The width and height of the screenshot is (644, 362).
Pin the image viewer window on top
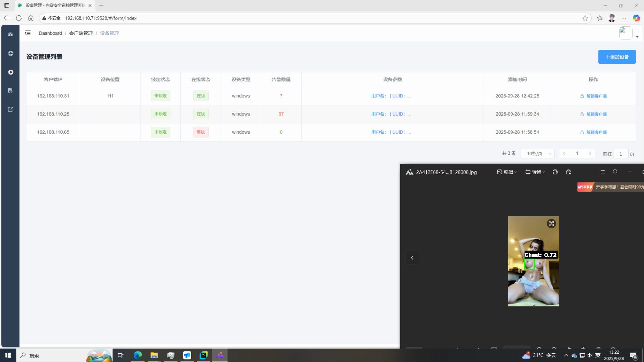pyautogui.click(x=615, y=172)
